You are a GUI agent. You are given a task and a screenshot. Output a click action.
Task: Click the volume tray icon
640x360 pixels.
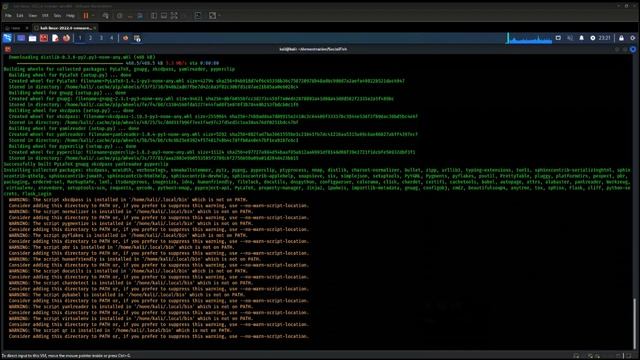tap(570, 38)
